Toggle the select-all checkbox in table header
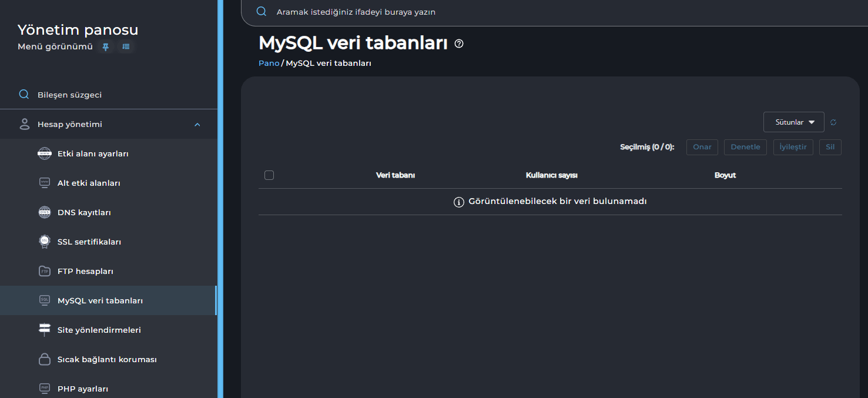Viewport: 868px width, 398px height. point(269,175)
